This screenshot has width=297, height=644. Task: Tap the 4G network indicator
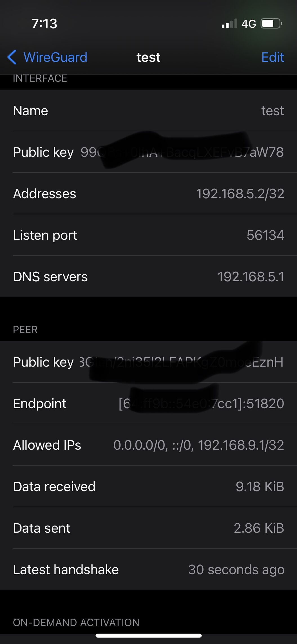(x=249, y=24)
